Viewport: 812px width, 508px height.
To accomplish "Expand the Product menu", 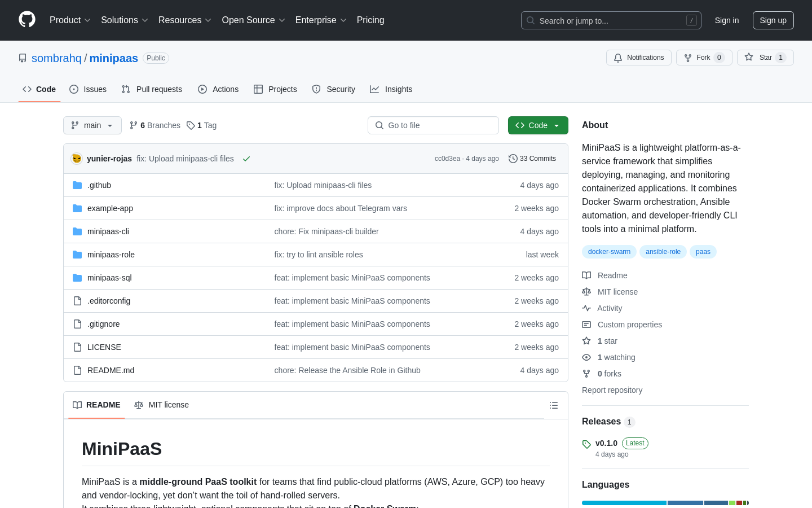I will click(x=70, y=20).
